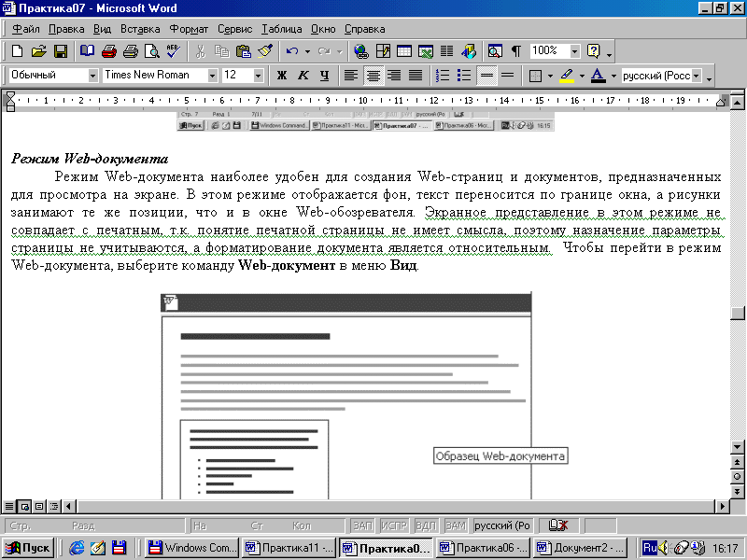Click Select Browse Object button
Viewport: 747px width, 560px height.
[x=738, y=476]
